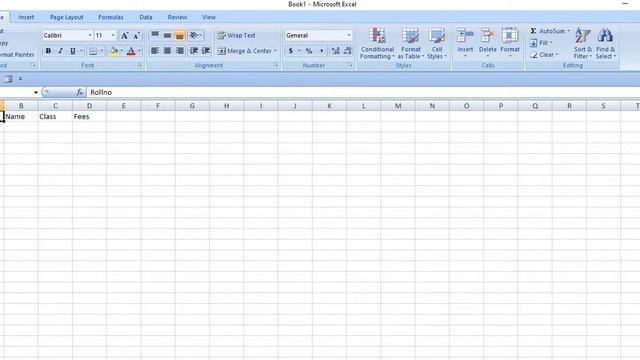Viewport: 640px width, 360px height.
Task: Open Fill options
Action: coord(541,43)
